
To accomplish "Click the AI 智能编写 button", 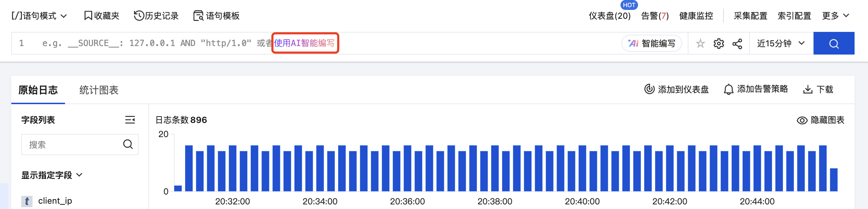I will (x=652, y=44).
